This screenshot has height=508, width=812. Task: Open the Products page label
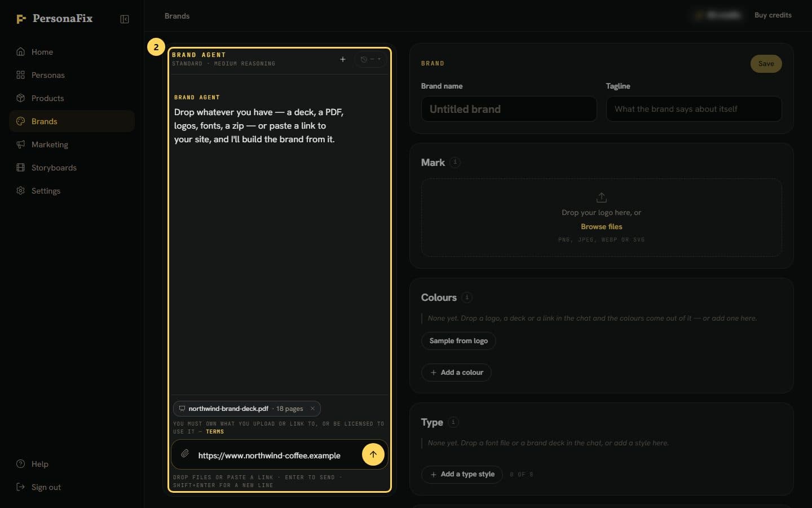point(48,98)
